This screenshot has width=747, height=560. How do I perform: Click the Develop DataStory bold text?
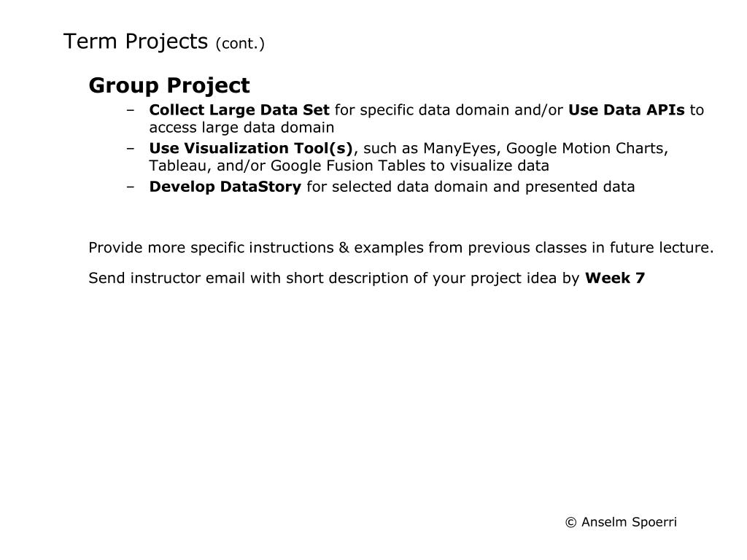pos(225,187)
